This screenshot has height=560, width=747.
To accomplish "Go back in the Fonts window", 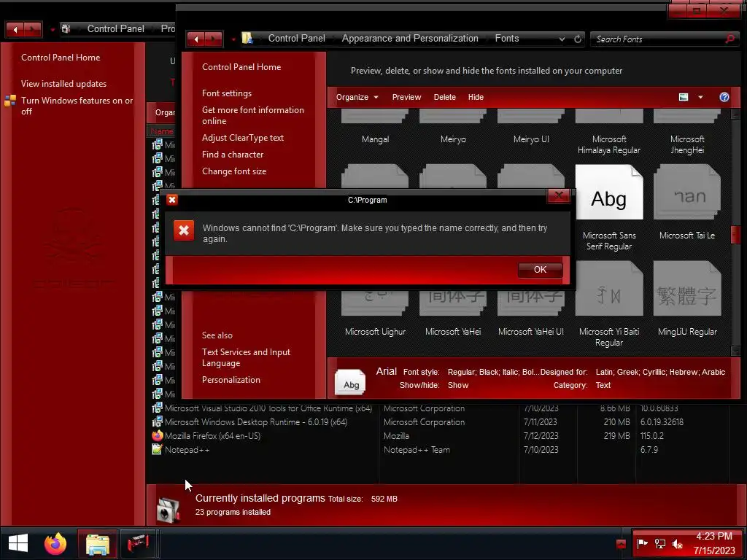I will click(x=196, y=39).
